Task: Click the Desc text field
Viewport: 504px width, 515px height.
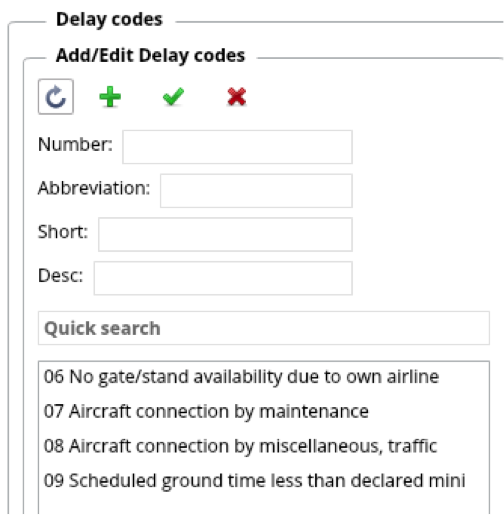Action: coord(223,278)
